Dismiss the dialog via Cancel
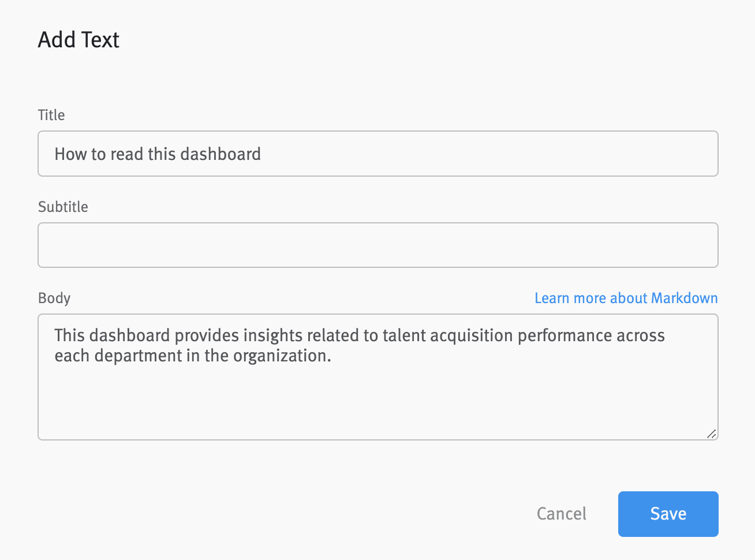 pos(561,514)
